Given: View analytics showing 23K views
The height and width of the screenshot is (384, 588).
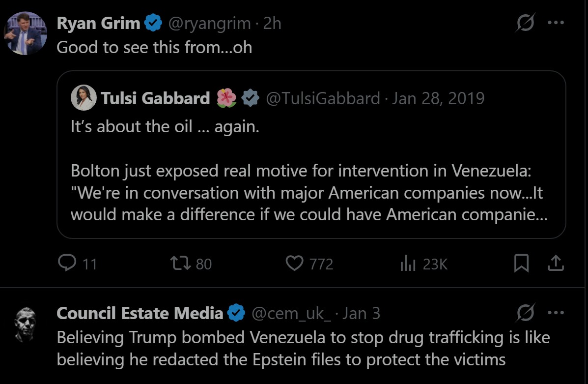Looking at the screenshot, I should pos(408,264).
